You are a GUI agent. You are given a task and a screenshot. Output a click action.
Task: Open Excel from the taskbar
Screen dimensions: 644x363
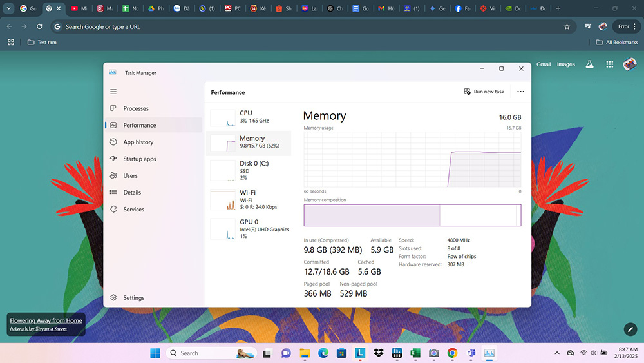415,353
